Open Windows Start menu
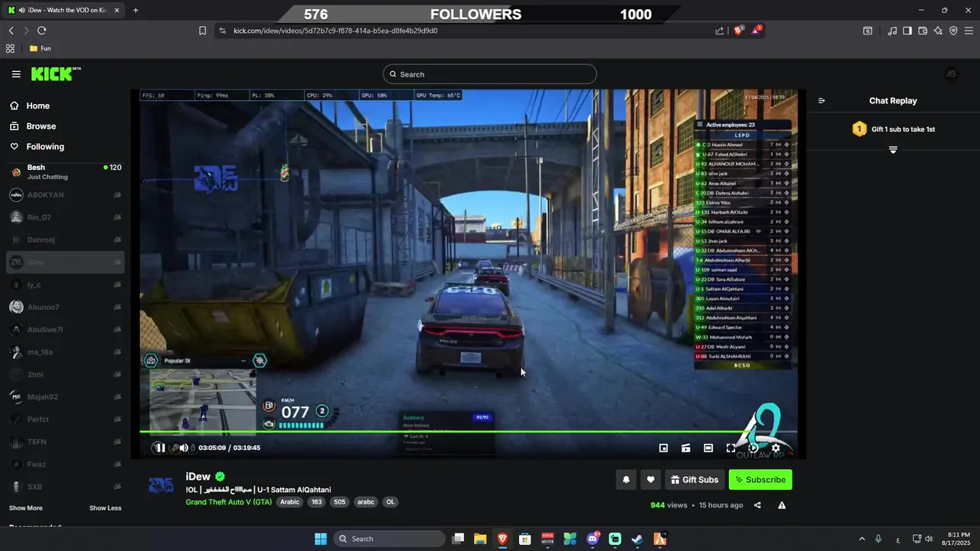This screenshot has height=551, width=980. 321,539
